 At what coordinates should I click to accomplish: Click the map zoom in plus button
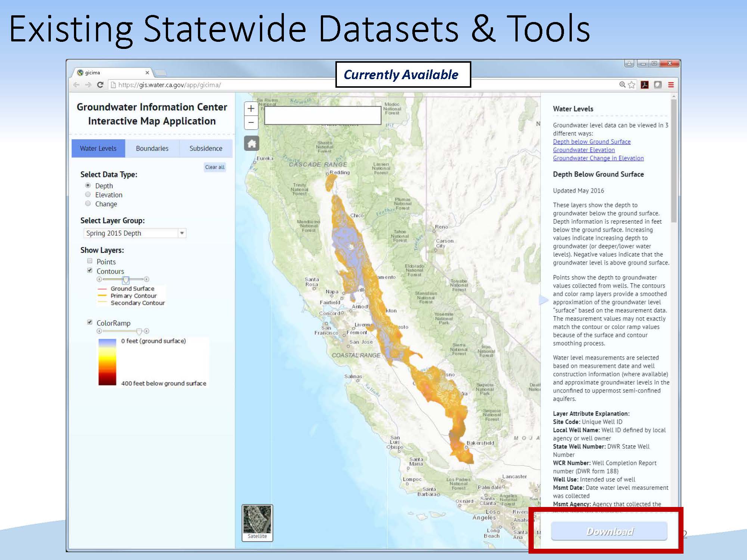(251, 109)
